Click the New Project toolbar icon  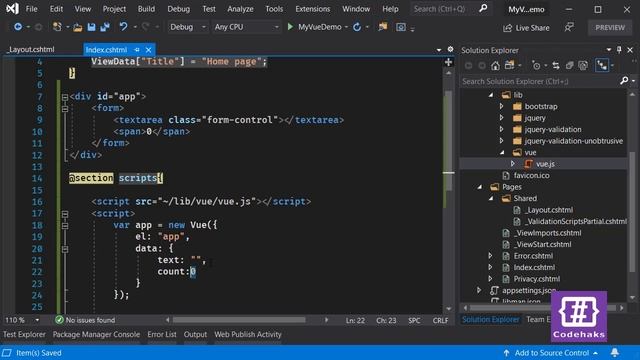(x=58, y=27)
